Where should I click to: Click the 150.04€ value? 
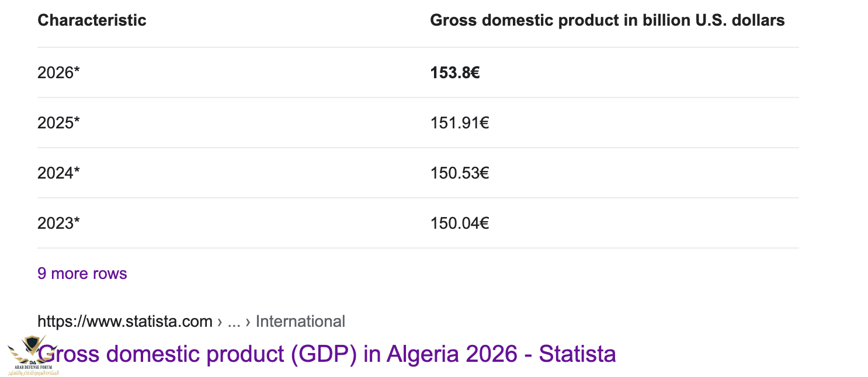coord(460,224)
